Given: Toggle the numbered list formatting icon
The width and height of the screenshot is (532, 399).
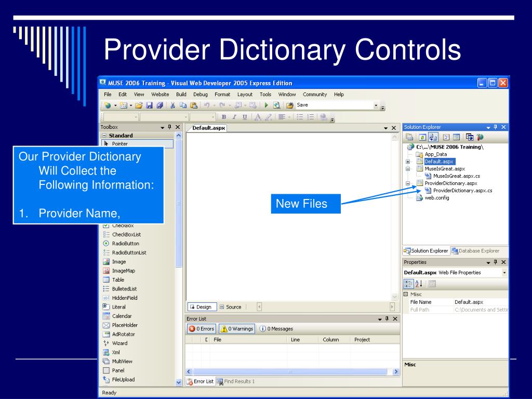Looking at the screenshot, I should tap(311, 117).
